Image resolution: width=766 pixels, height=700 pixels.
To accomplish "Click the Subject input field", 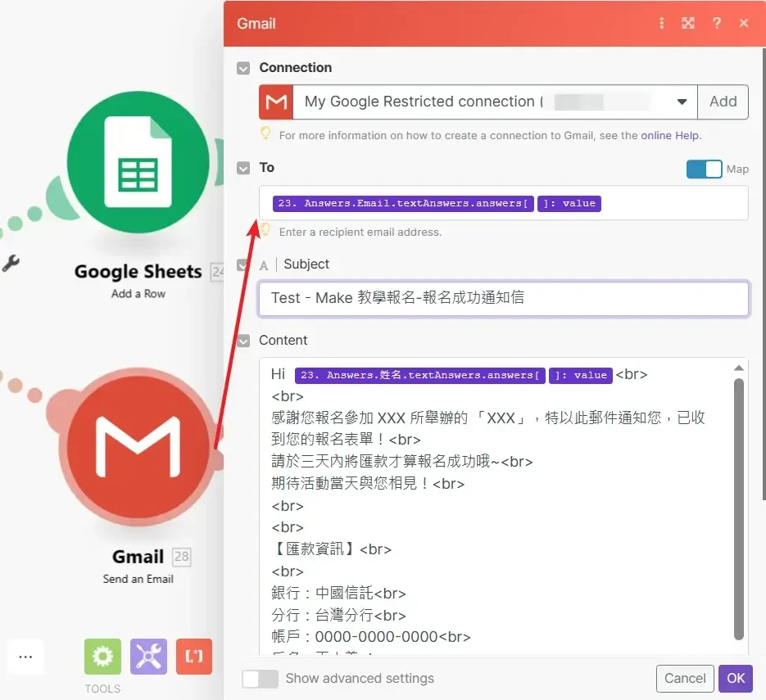I will 503,298.
